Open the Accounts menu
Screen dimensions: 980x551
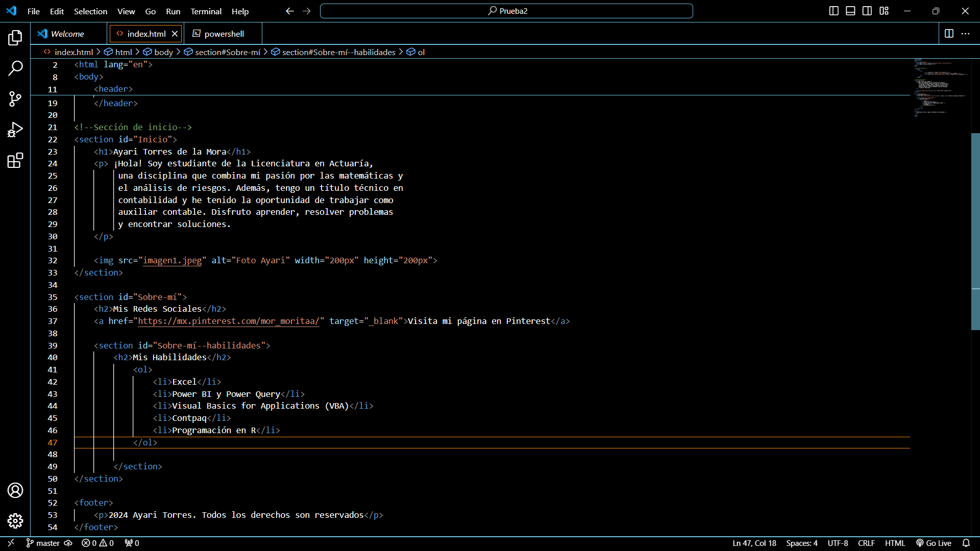pyautogui.click(x=15, y=490)
